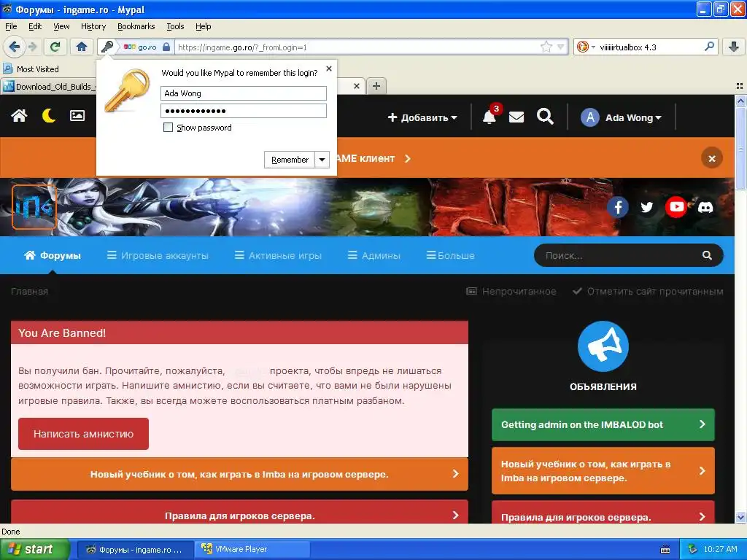Open the Downloads arrow button
Viewport: 747px width, 560px height.
[x=734, y=47]
